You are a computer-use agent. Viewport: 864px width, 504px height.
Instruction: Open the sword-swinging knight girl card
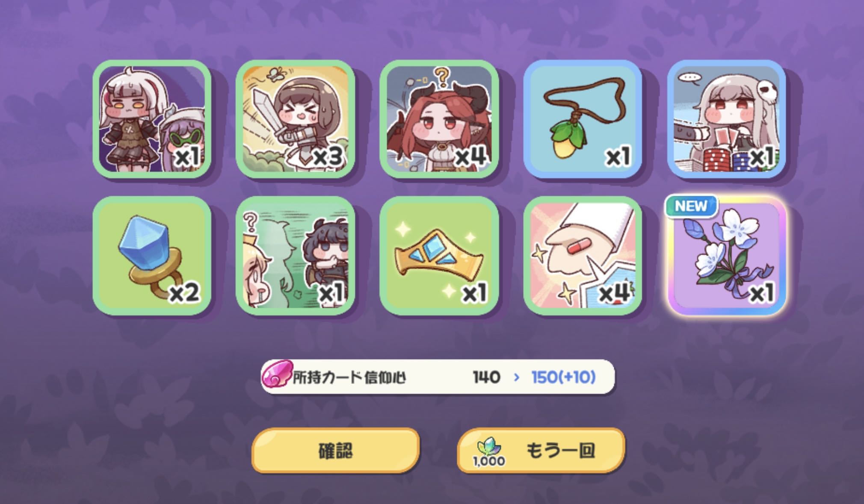[x=295, y=119]
